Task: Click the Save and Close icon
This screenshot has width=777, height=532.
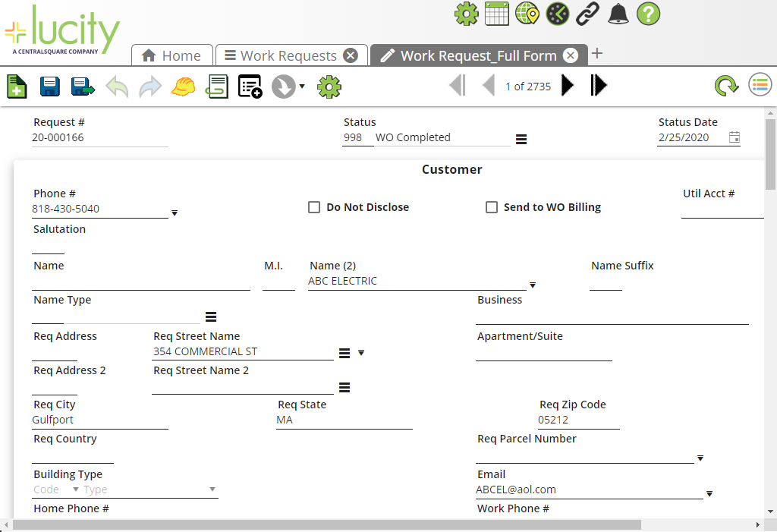Action: click(82, 86)
